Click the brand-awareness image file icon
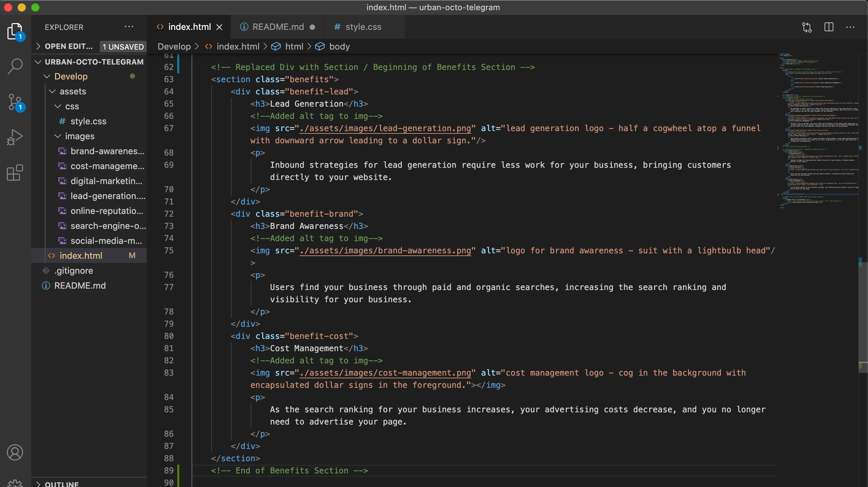The image size is (868, 487). 62,151
